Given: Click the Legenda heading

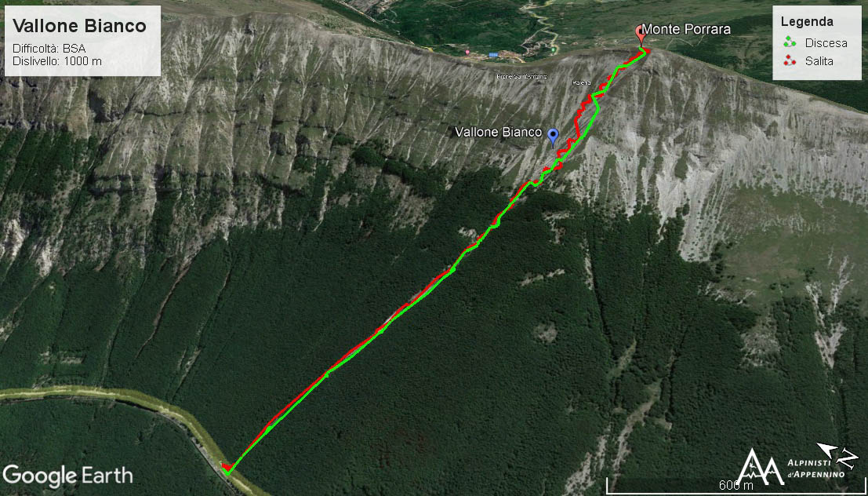Looking at the screenshot, I should pos(807,22).
